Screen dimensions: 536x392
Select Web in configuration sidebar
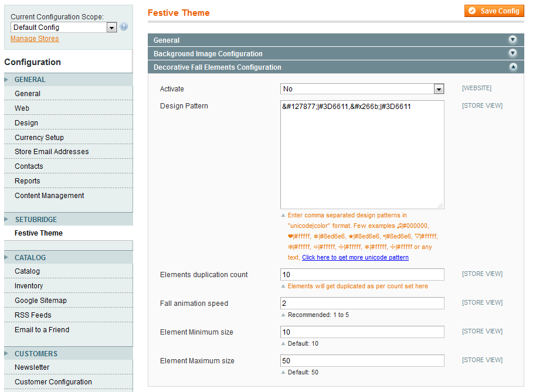tap(22, 108)
